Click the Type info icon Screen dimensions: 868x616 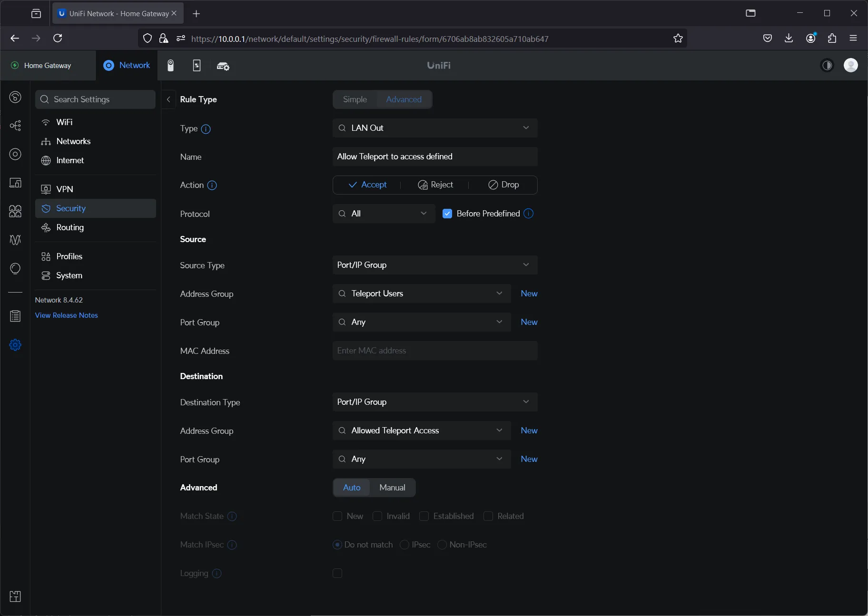(x=206, y=129)
